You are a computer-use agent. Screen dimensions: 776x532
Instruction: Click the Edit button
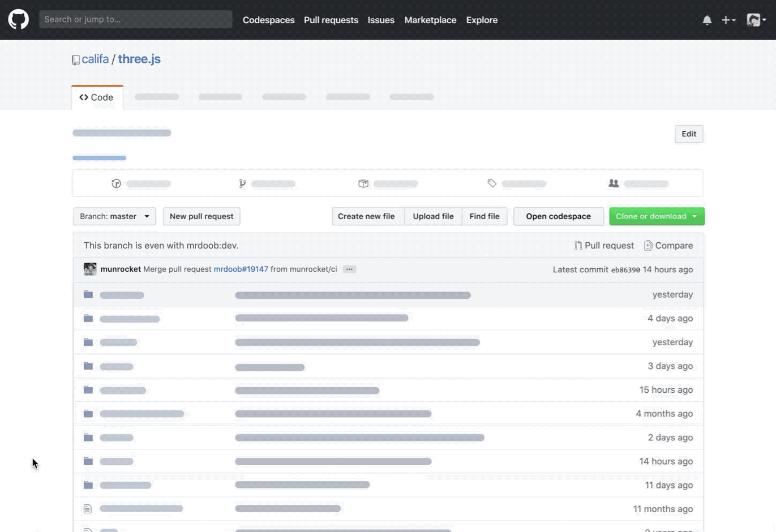click(x=689, y=134)
